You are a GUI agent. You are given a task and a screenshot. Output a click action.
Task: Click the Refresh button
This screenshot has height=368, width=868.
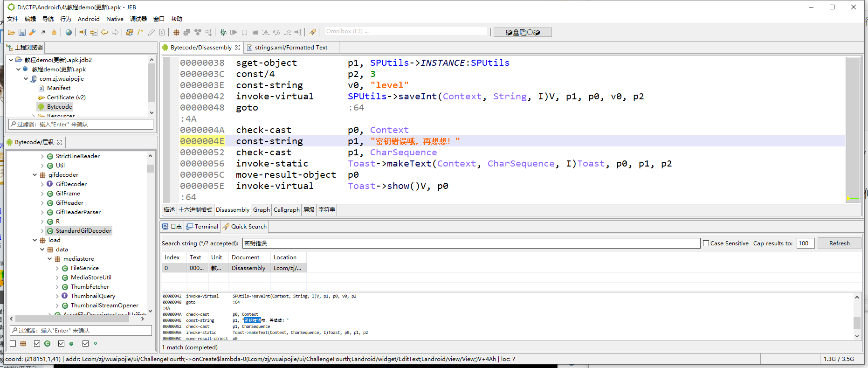click(839, 243)
